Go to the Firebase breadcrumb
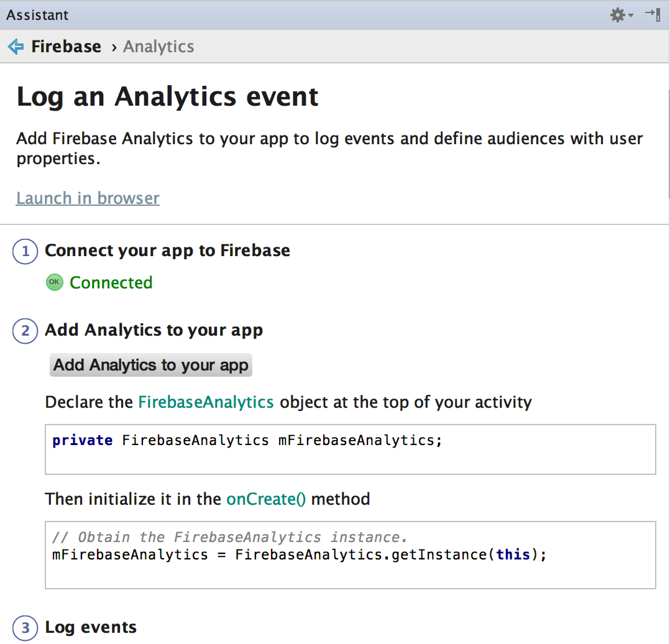 pyautogui.click(x=67, y=47)
